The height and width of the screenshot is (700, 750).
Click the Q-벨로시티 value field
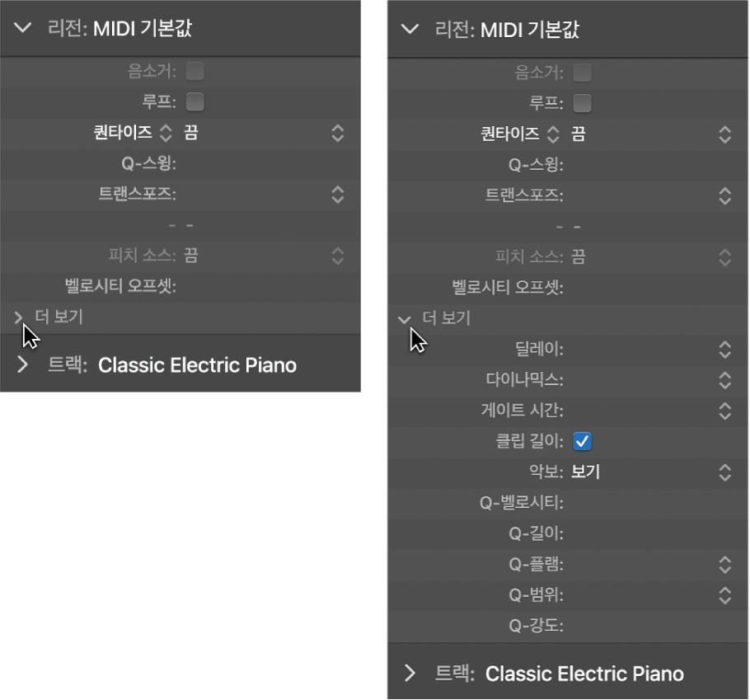pos(643,502)
